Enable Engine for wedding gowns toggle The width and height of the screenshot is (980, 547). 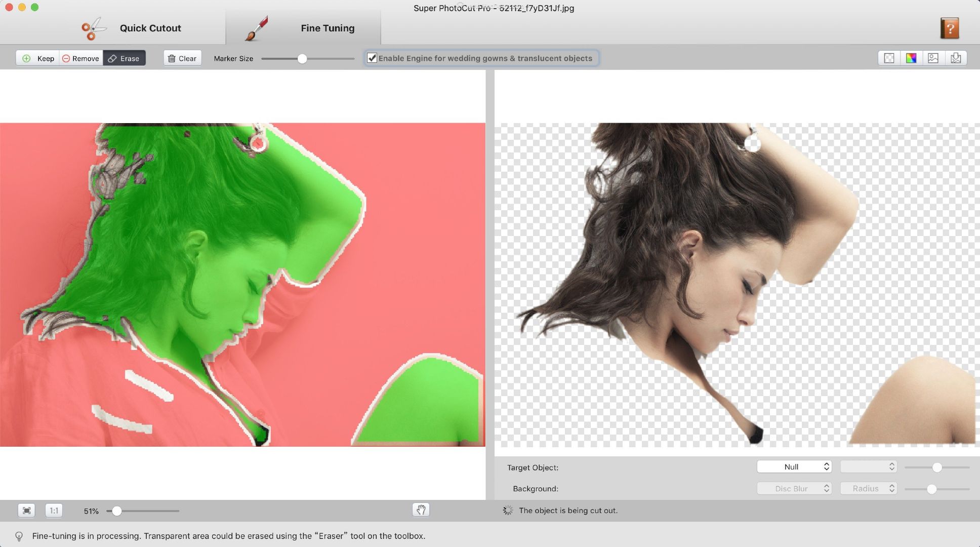click(x=372, y=57)
